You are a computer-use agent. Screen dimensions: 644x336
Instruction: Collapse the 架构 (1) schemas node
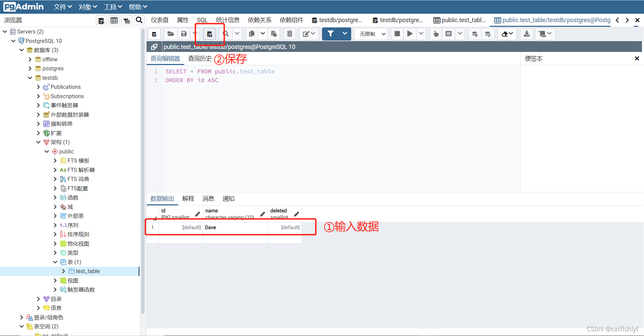pos(38,142)
